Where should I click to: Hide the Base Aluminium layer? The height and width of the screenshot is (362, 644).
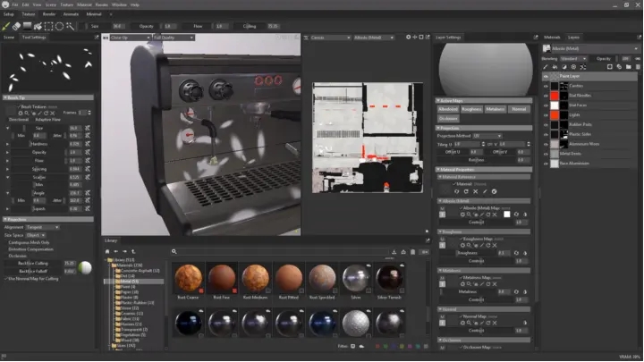pos(546,164)
